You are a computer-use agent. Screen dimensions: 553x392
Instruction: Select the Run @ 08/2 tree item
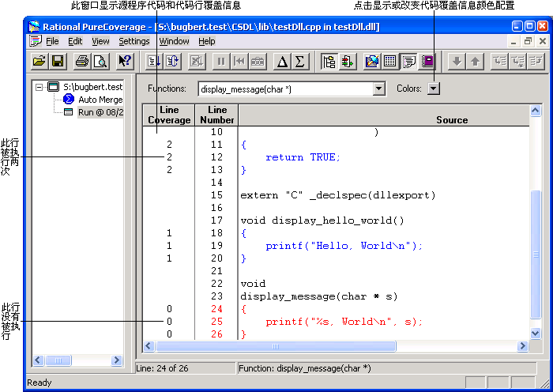pyautogui.click(x=100, y=112)
